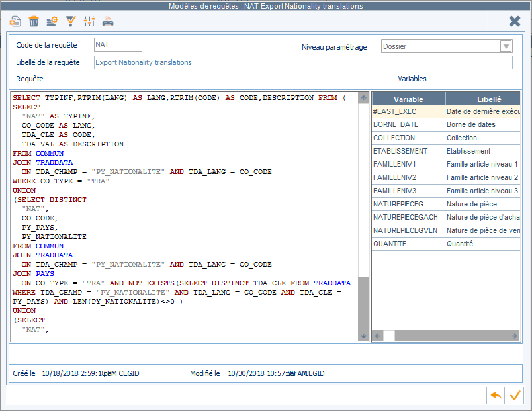Select the ETABLISSEMENT variable
This screenshot has height=411, width=532.
coord(408,152)
